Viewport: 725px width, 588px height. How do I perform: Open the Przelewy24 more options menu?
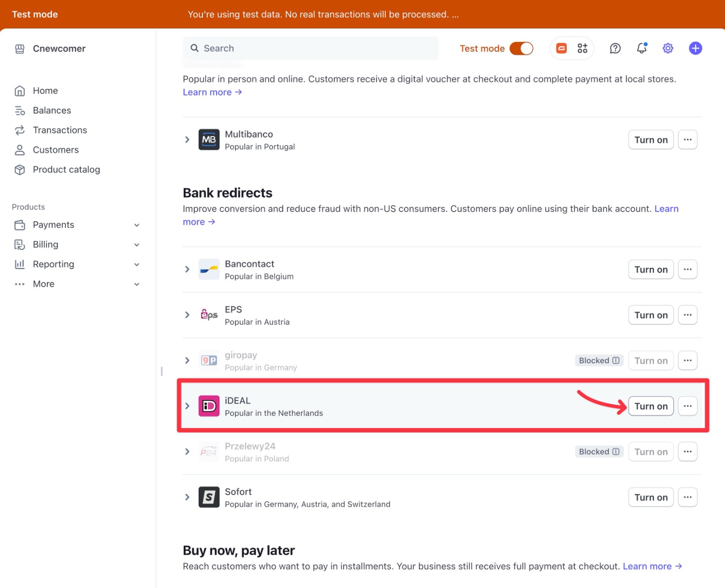687,452
